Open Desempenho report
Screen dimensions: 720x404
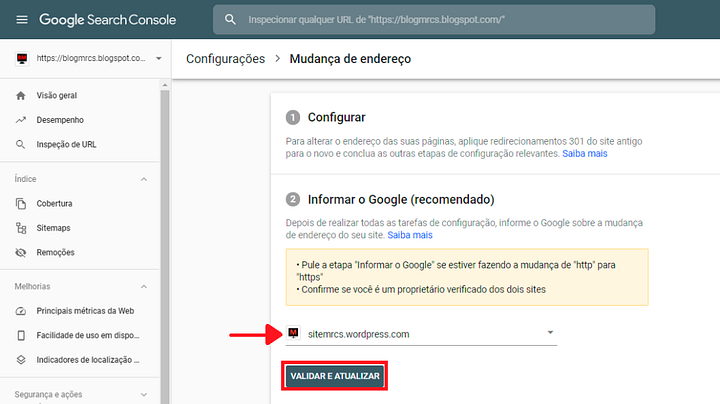(60, 120)
